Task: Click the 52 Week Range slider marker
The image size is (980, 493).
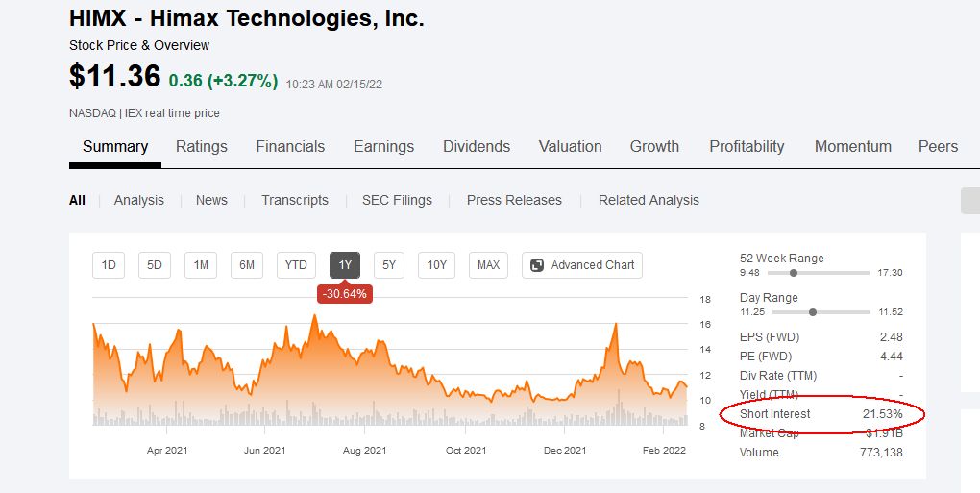Action: (x=794, y=273)
